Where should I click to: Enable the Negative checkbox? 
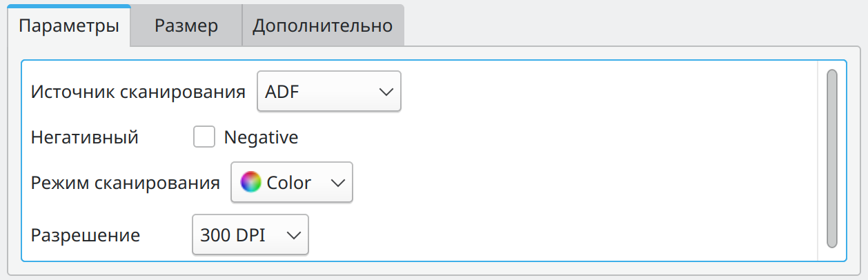pyautogui.click(x=204, y=137)
